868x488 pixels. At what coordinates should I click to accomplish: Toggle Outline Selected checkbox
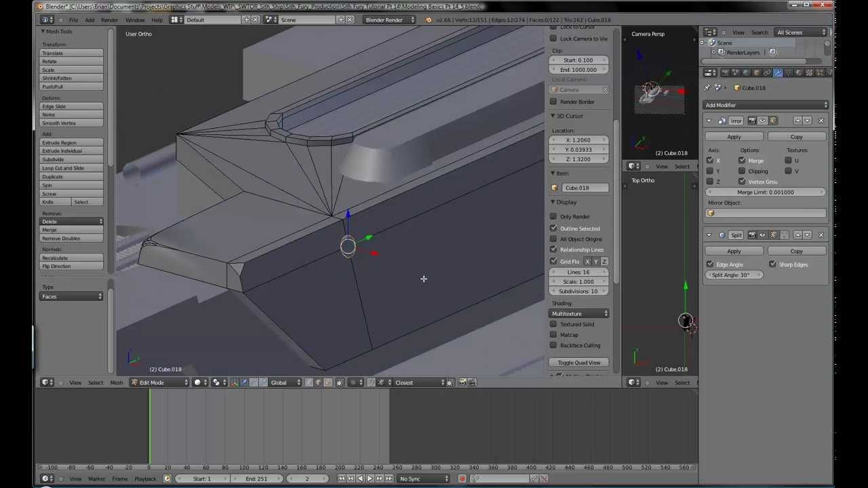(x=553, y=228)
